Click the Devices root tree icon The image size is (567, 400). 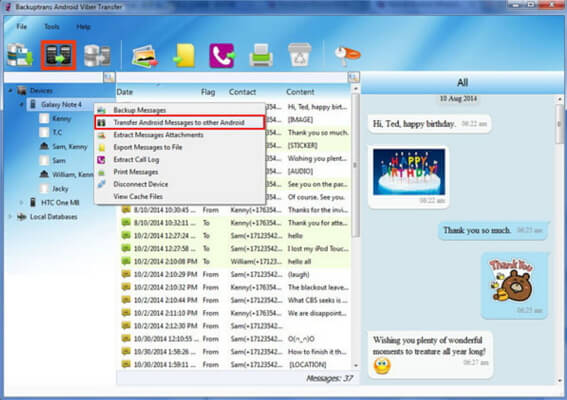[x=22, y=90]
